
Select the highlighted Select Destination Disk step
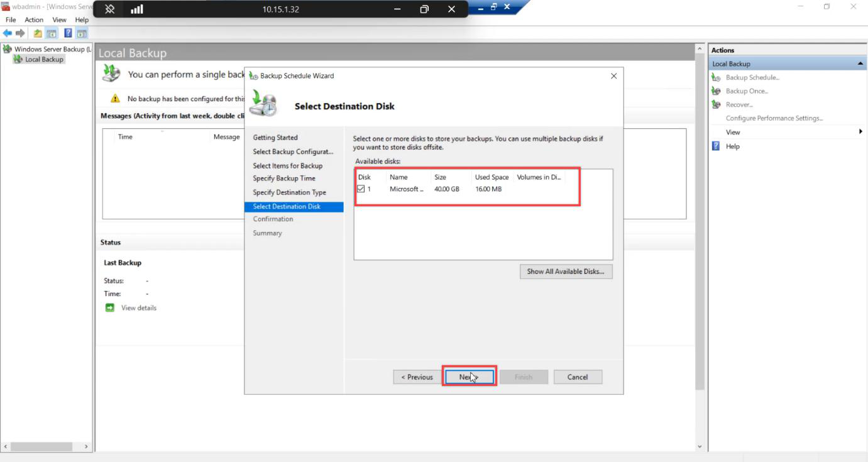pos(294,206)
